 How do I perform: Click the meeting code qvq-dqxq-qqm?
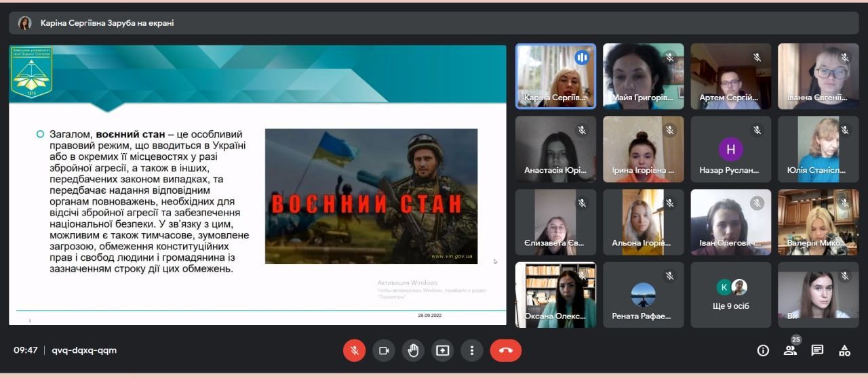[x=84, y=350]
